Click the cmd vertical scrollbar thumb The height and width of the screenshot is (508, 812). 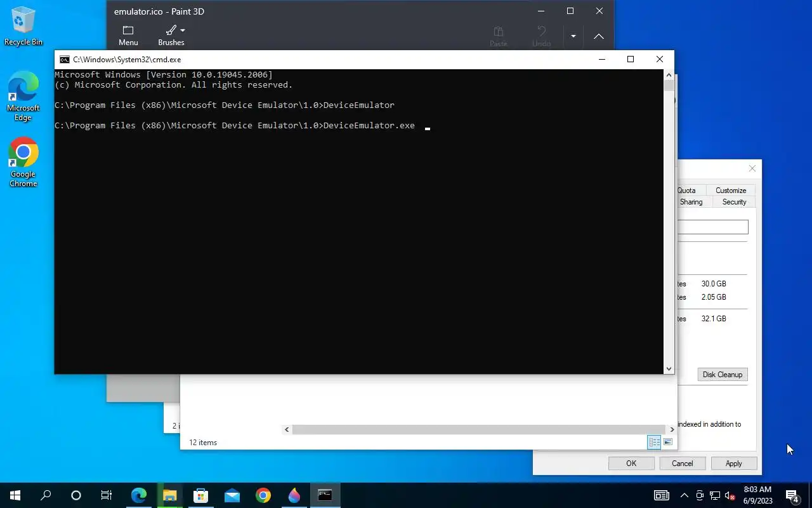click(x=669, y=86)
